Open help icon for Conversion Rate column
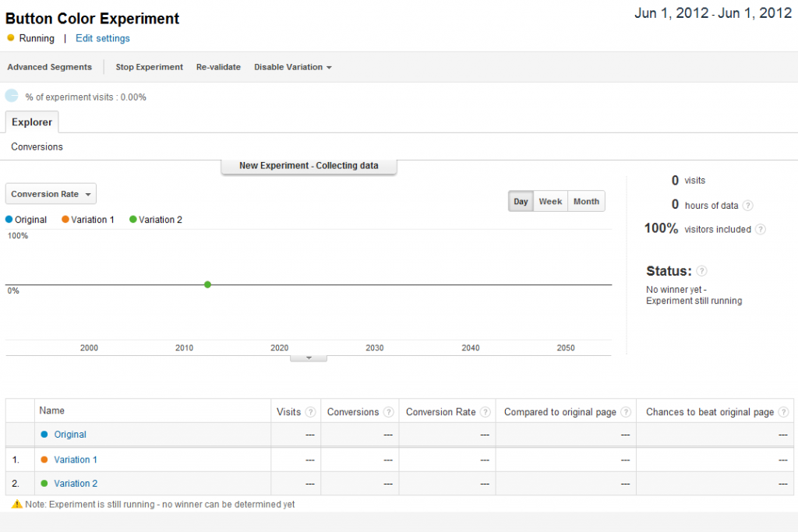 click(x=486, y=412)
